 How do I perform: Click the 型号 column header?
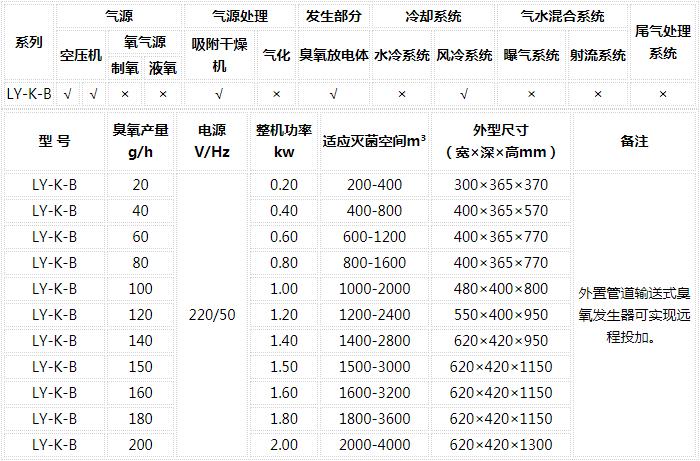[x=54, y=141]
